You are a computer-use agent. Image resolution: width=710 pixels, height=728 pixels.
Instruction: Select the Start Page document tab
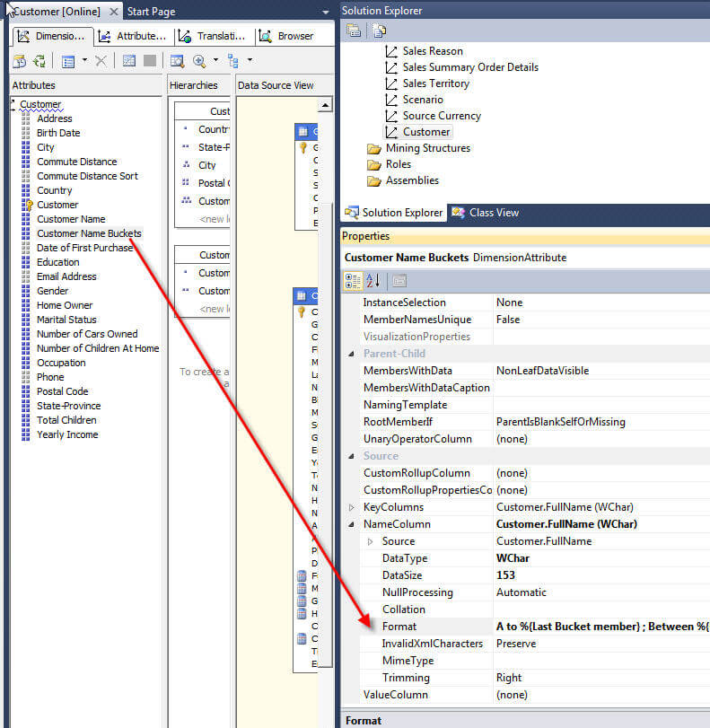[152, 12]
